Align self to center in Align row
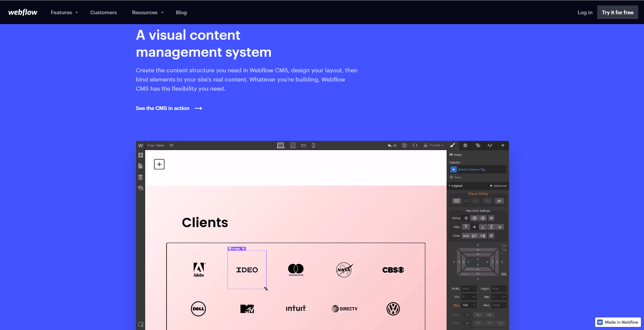The width and height of the screenshot is (644, 330). pyautogui.click(x=474, y=227)
